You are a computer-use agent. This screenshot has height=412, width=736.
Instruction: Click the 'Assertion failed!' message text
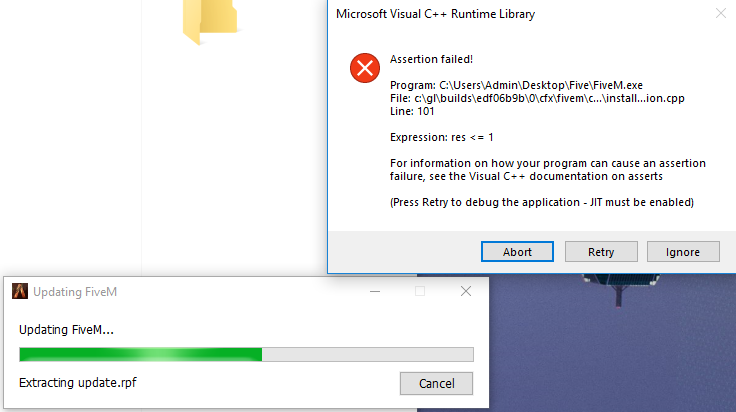click(431, 59)
